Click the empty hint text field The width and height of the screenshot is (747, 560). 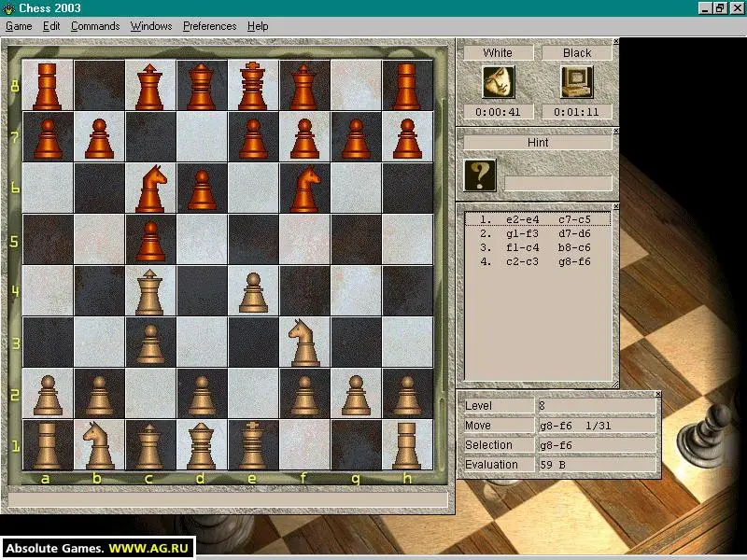(557, 183)
